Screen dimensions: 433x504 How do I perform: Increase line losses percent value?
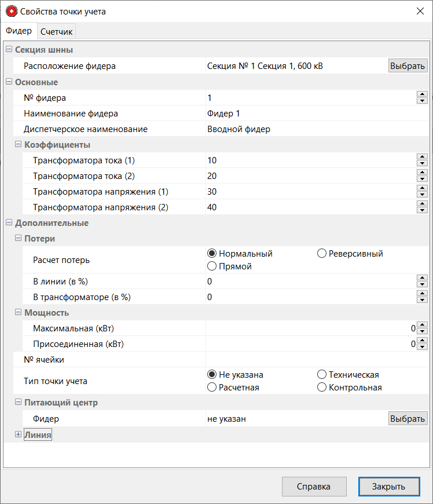point(422,279)
